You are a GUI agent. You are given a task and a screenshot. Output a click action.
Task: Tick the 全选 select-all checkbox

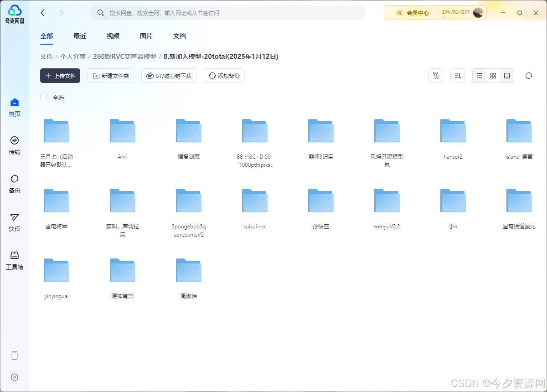(x=43, y=97)
